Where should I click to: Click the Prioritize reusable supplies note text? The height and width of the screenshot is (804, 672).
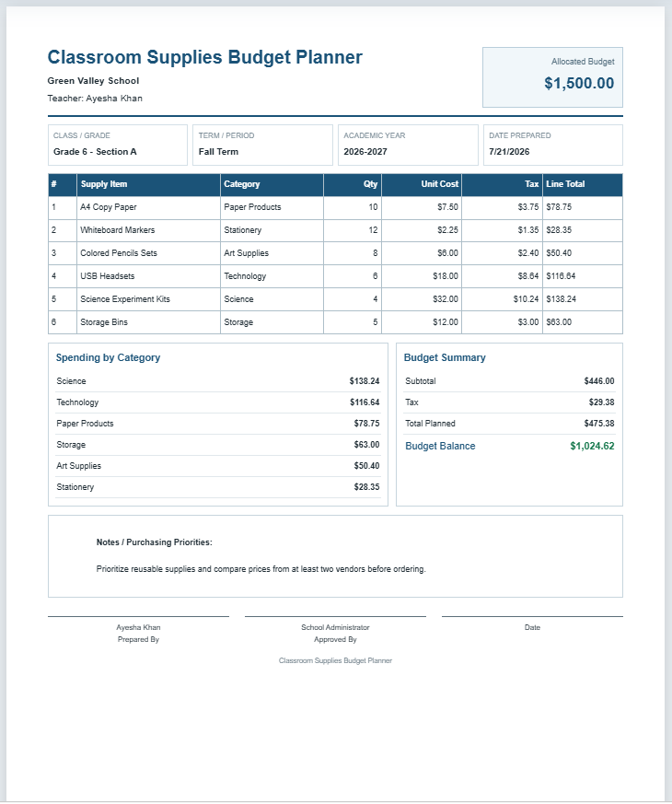click(261, 569)
